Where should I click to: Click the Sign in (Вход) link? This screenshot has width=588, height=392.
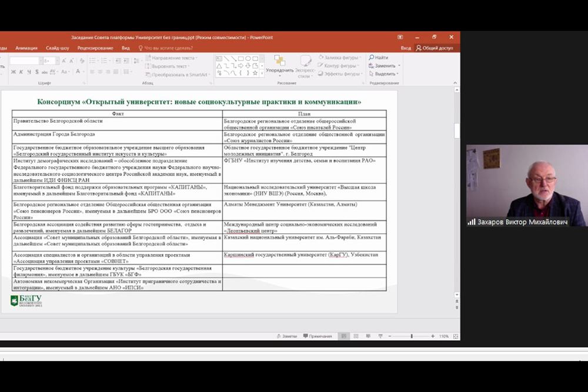406,48
